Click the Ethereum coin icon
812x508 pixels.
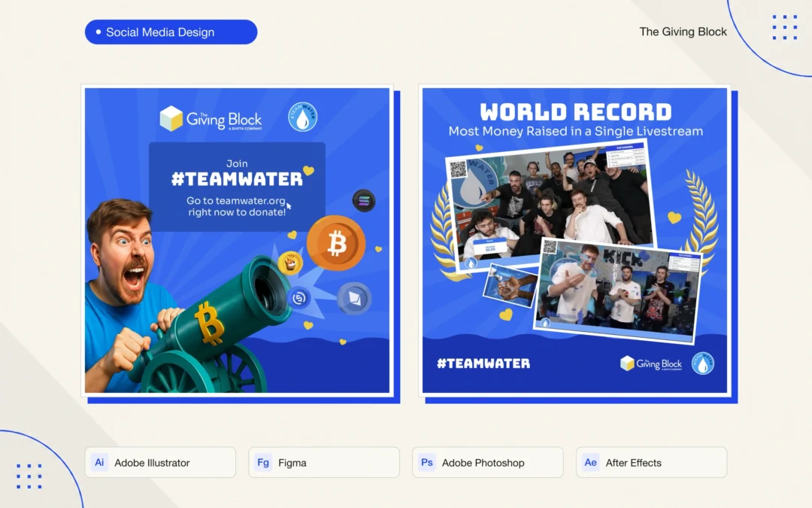point(354,299)
